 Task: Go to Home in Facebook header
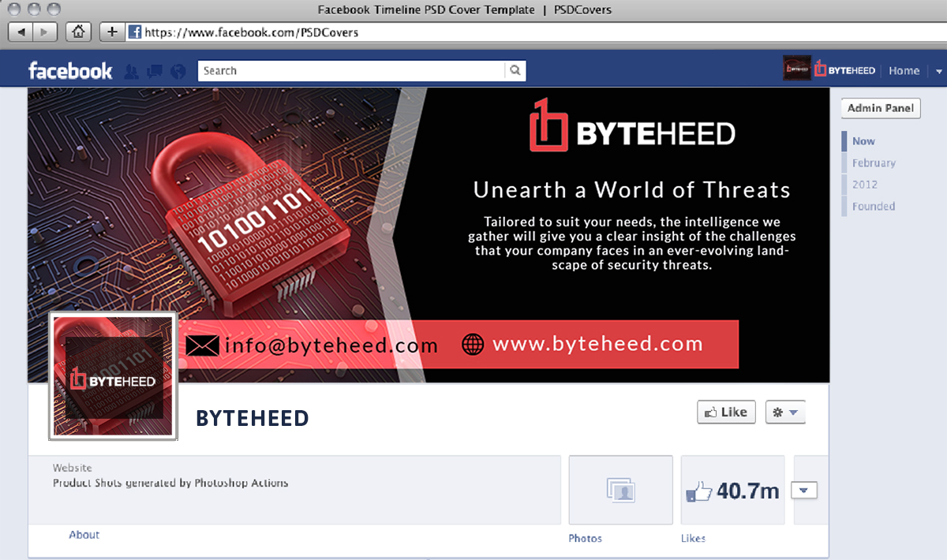coord(904,71)
